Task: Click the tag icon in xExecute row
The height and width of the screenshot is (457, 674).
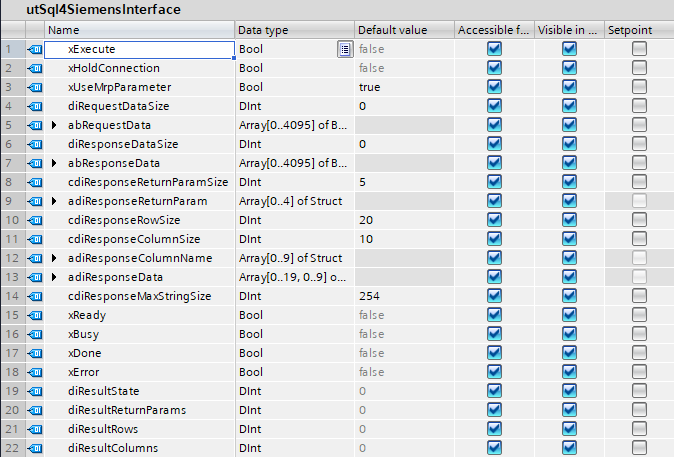Action: coord(35,49)
